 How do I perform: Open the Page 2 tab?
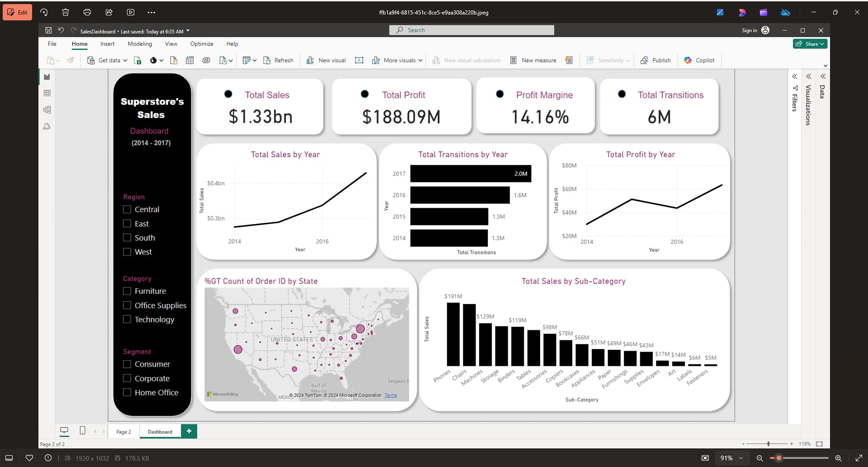click(x=123, y=431)
